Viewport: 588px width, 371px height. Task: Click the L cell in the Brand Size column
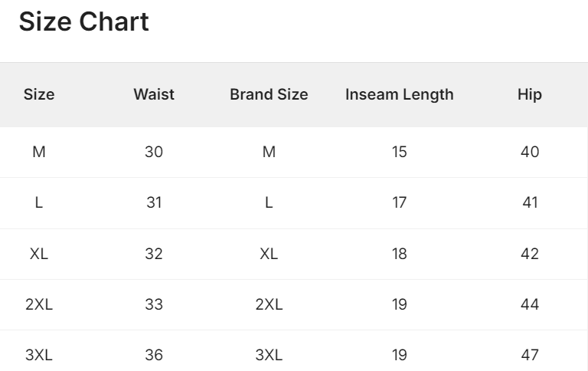269,202
